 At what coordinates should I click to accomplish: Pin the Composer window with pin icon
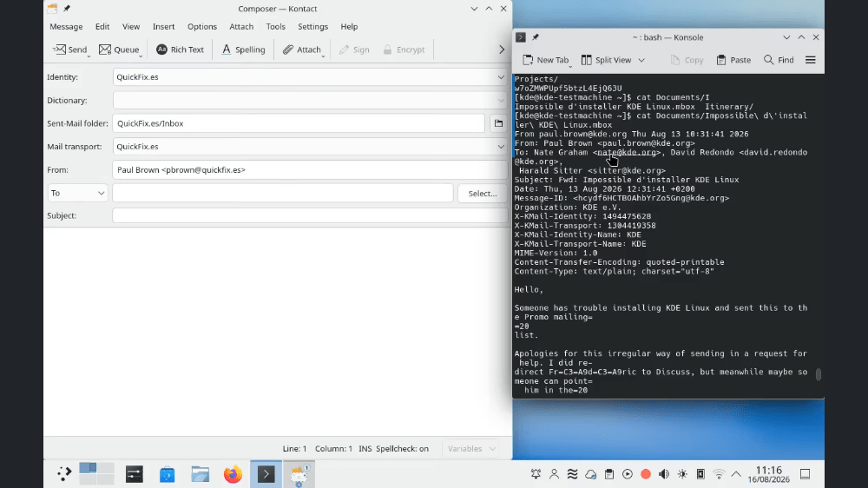(67, 9)
